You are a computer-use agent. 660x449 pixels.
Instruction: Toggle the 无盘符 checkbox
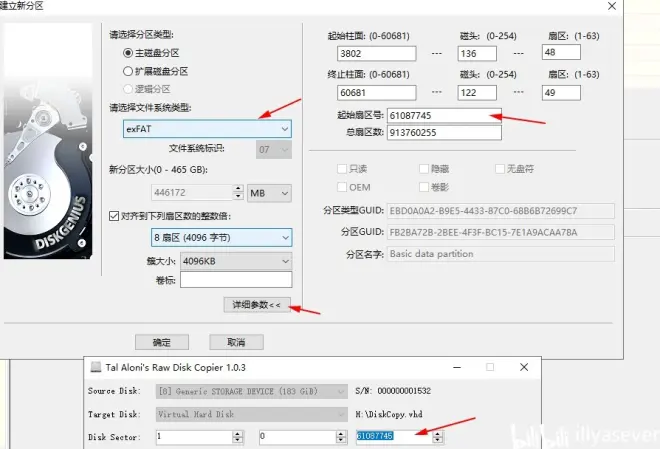(x=500, y=169)
